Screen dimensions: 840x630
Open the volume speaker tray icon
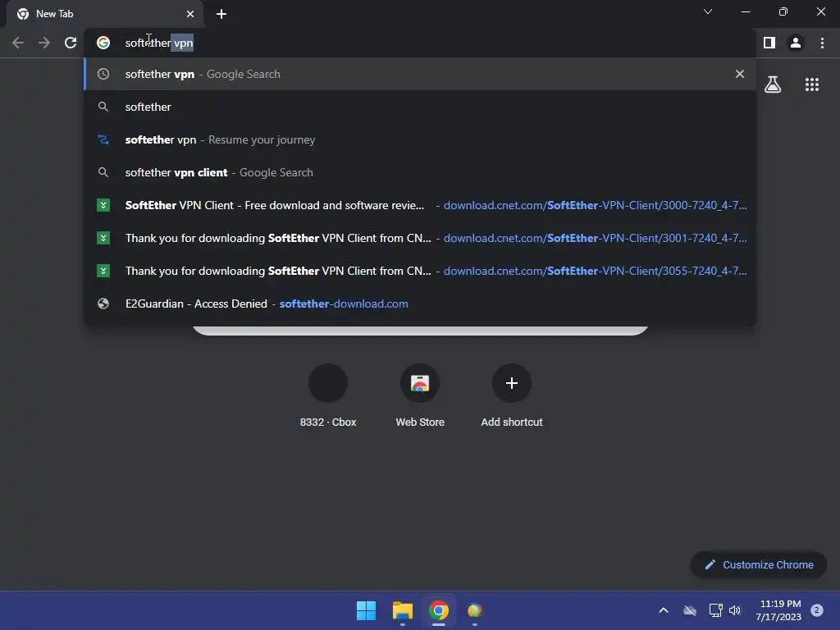pyautogui.click(x=735, y=610)
